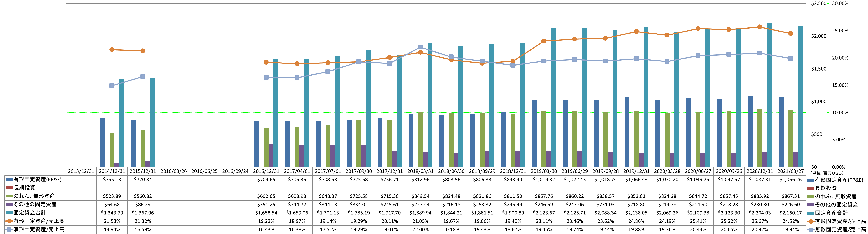Click the 2016/06/25 date column header
Image resolution: width=868 pixels, height=234 pixels.
coord(204,171)
